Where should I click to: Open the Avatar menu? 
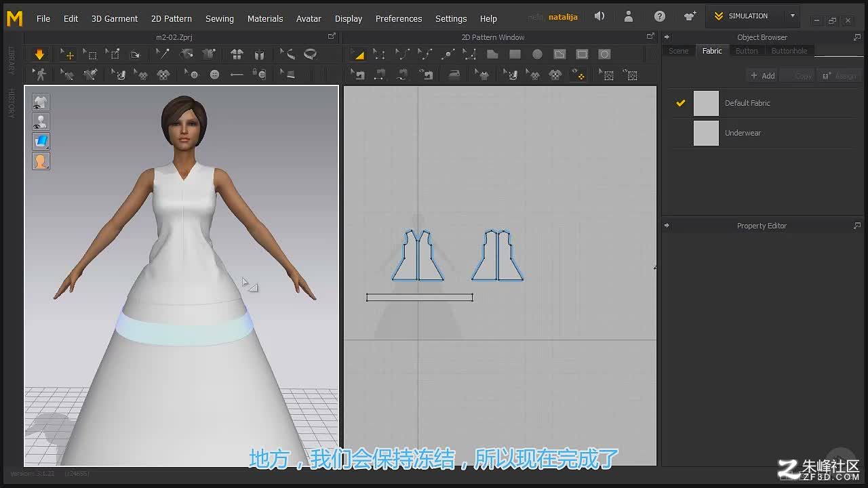tap(309, 18)
